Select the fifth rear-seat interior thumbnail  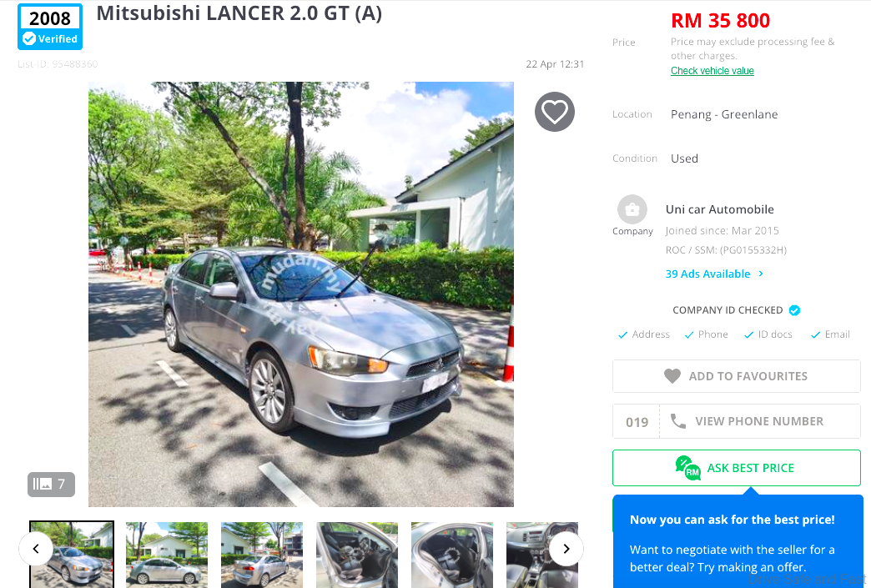[x=451, y=555]
